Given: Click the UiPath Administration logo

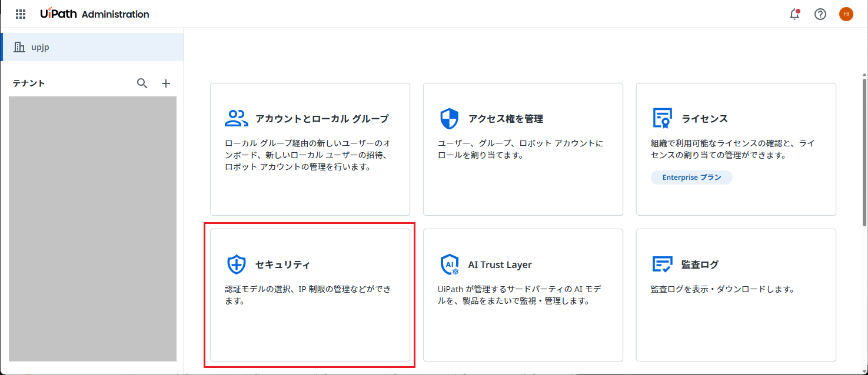Looking at the screenshot, I should point(95,14).
